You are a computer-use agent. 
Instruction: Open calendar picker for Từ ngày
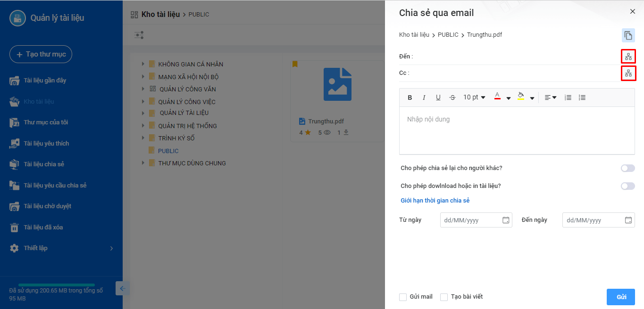506,220
